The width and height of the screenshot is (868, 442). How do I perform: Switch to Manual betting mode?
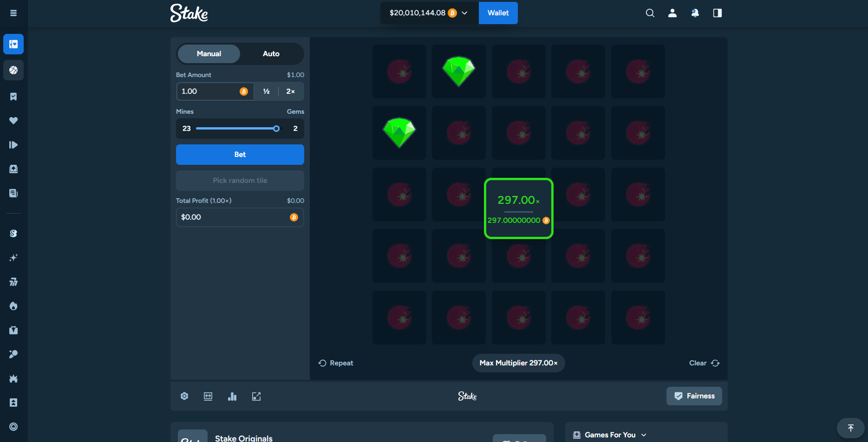click(209, 54)
